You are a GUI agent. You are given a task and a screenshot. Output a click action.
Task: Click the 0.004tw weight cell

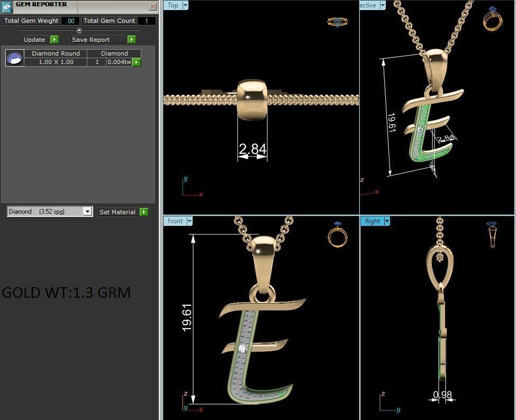119,62
